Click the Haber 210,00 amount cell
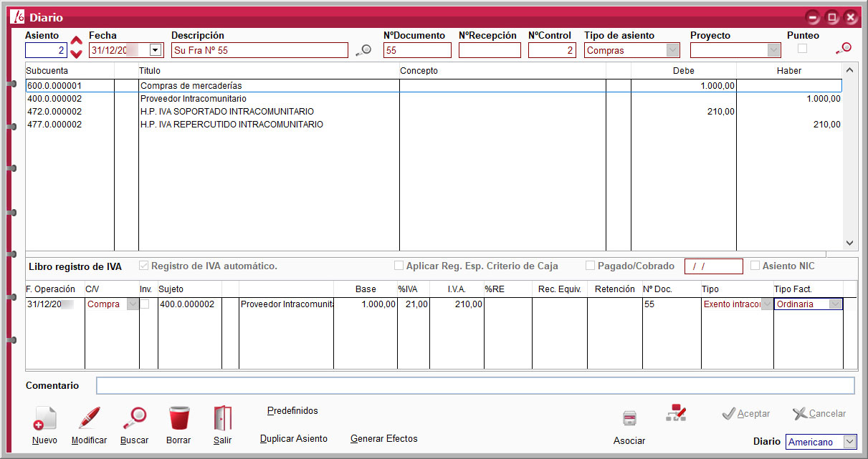Screen dimensions: 868x459 point(789,125)
